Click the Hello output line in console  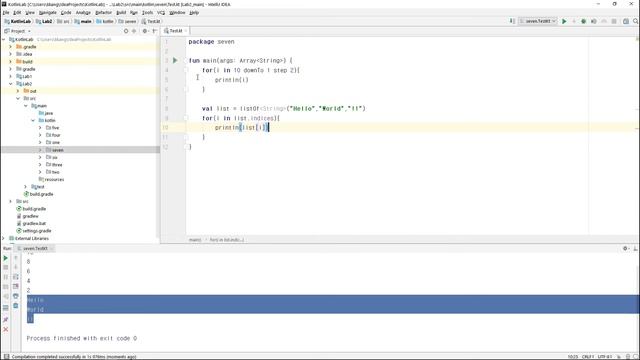[x=35, y=300]
